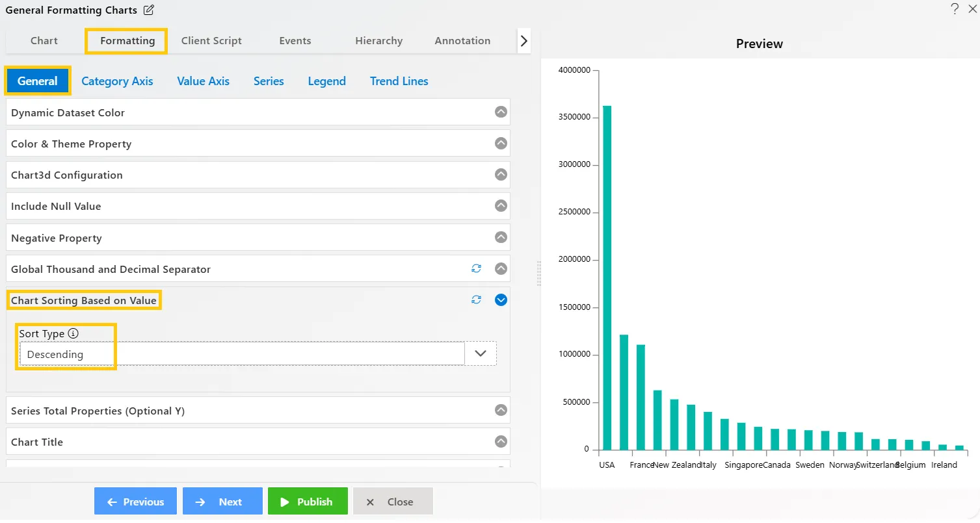Open the help question mark icon
The width and height of the screenshot is (980, 523).
click(955, 8)
